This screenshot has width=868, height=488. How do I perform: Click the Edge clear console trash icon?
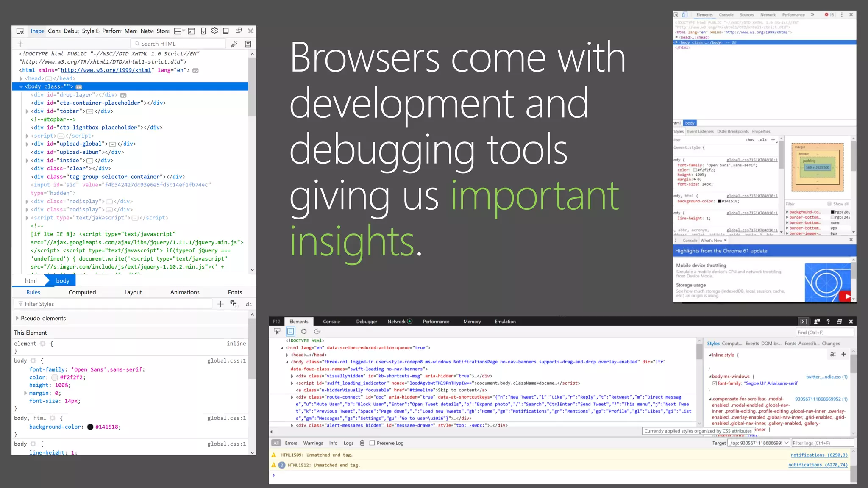(x=362, y=443)
